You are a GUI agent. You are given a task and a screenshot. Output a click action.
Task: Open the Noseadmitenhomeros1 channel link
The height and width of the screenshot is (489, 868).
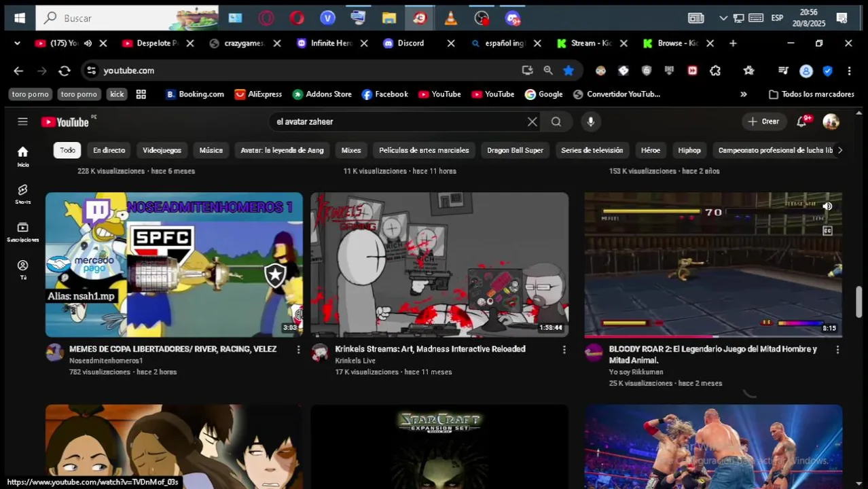(106, 361)
